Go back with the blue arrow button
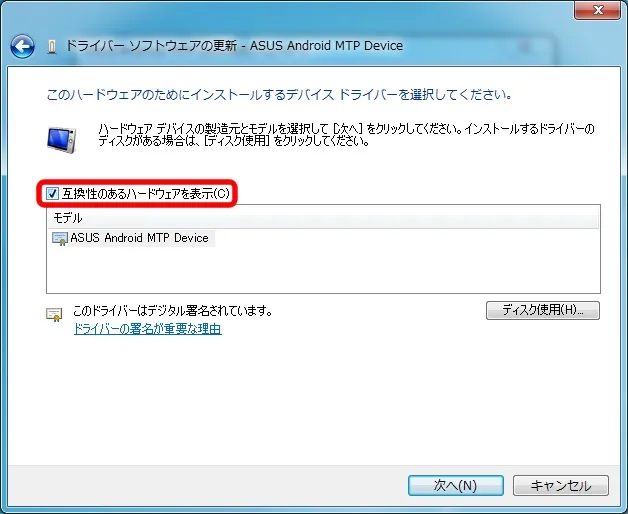The height and width of the screenshot is (514, 628). (x=22, y=46)
